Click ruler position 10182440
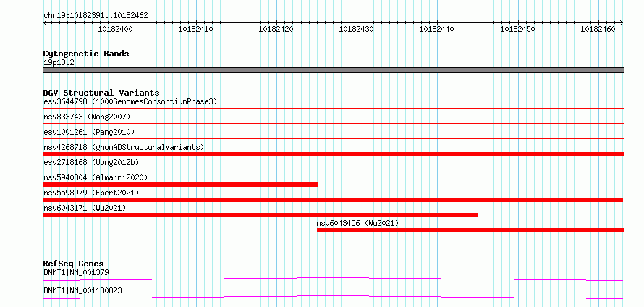The height and width of the screenshot is (307, 644). click(x=437, y=29)
